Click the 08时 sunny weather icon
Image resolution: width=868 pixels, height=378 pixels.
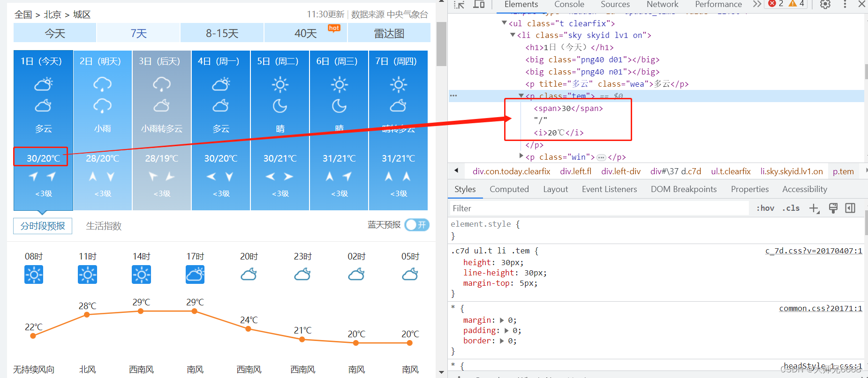pyautogui.click(x=34, y=274)
